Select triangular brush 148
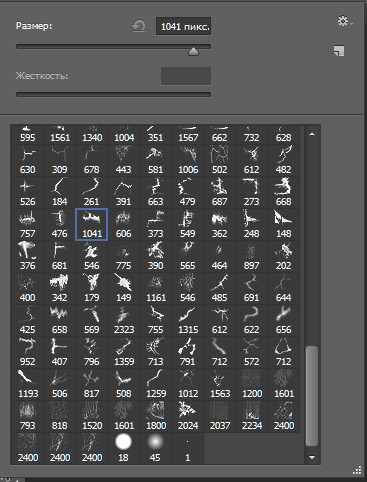The width and height of the screenshot is (367, 482). [x=284, y=225]
